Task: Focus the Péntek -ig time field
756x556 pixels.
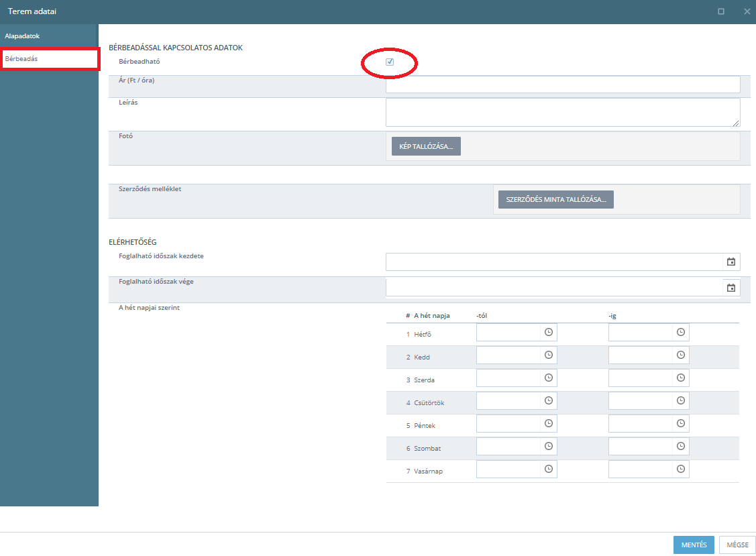Action: 640,423
